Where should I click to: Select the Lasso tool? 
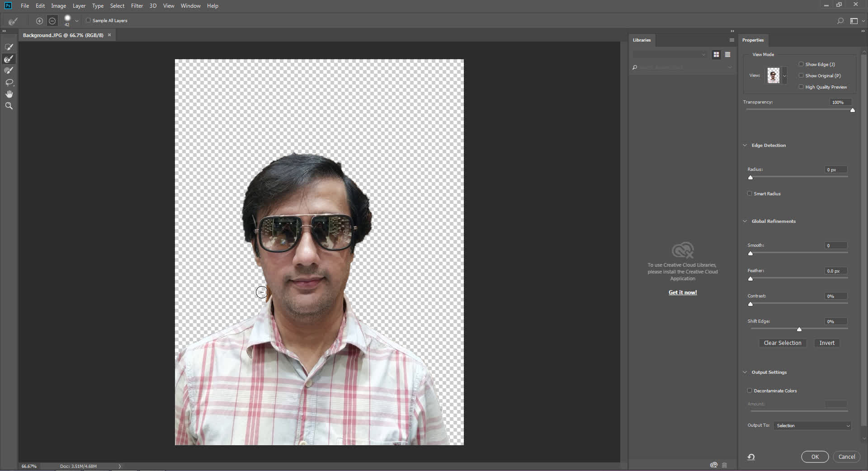[9, 82]
